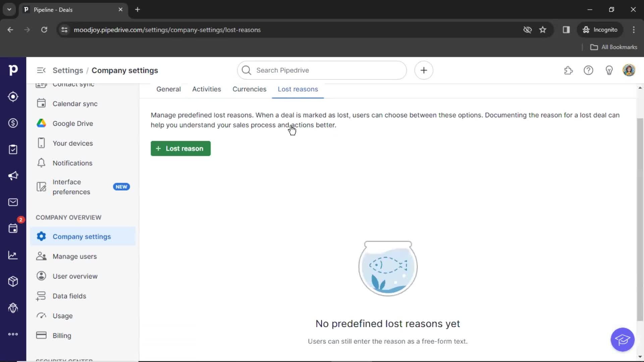Viewport: 644px width, 362px height.
Task: Click the Billing settings menu item
Action: click(61, 335)
